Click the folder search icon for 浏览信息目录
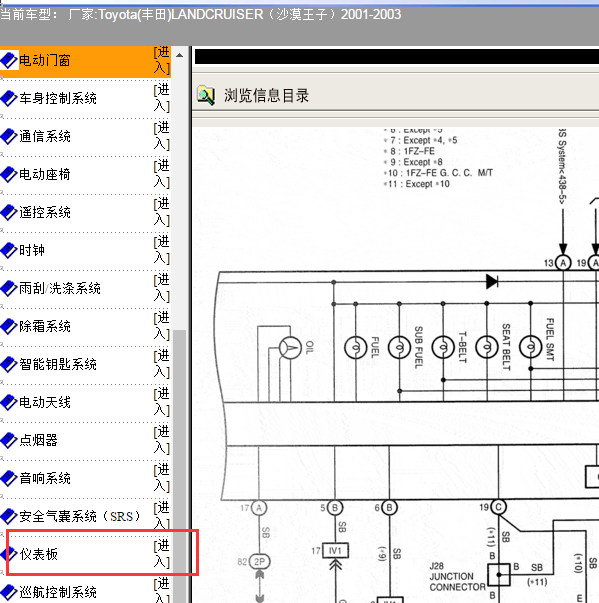 click(x=206, y=95)
